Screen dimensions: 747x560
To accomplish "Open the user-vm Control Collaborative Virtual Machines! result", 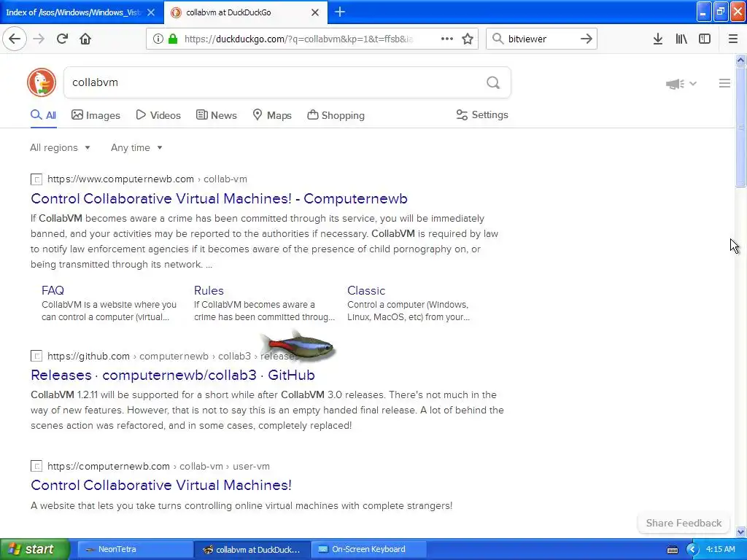I will point(161,485).
